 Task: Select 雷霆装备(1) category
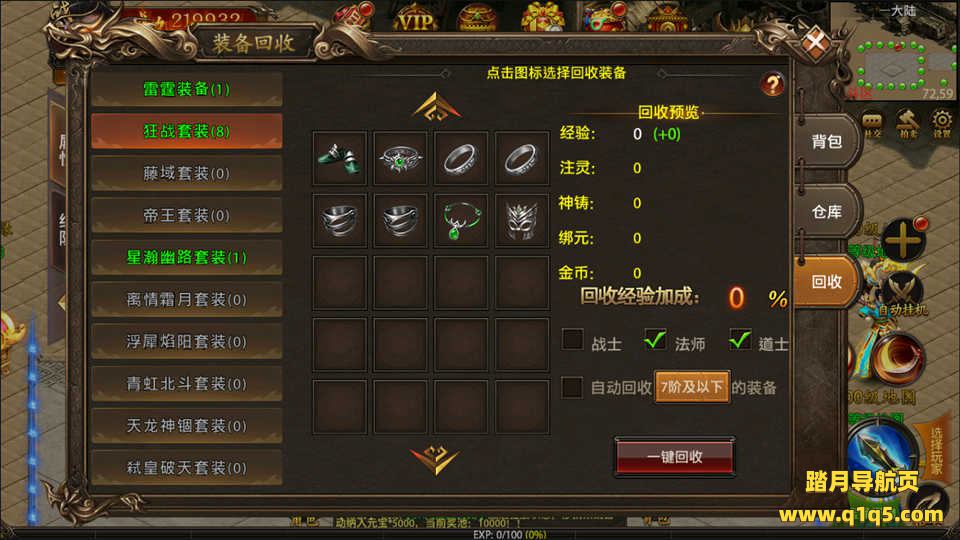coord(187,89)
